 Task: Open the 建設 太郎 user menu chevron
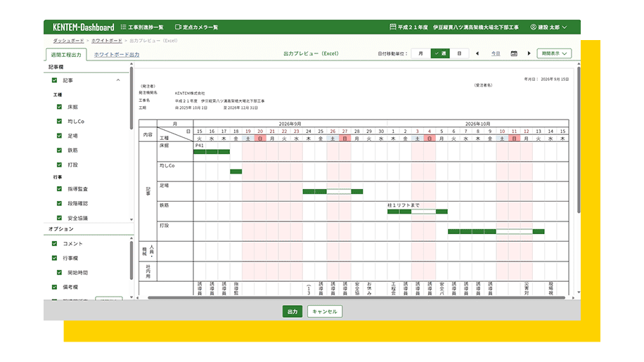pos(565,27)
